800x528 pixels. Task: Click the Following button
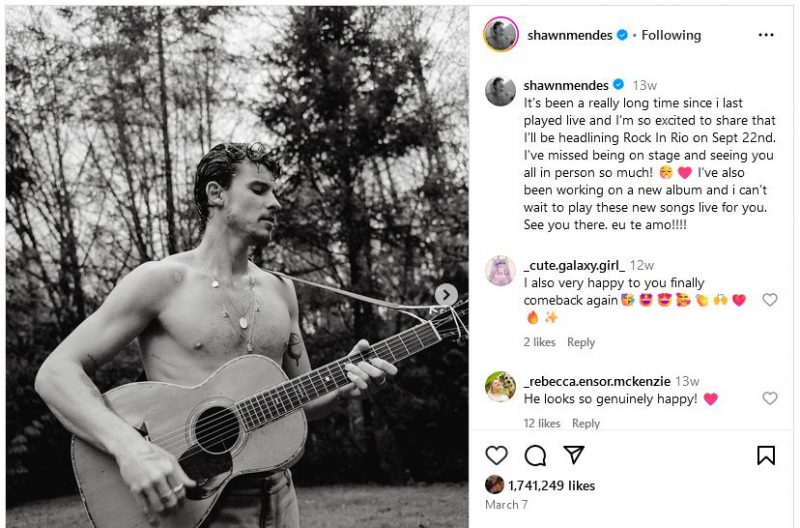671,35
